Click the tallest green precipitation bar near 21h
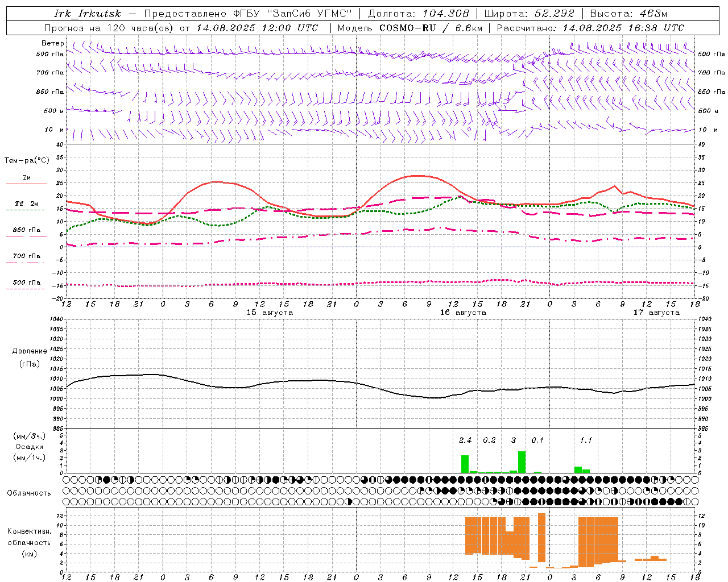The width and height of the screenshot is (728, 582). click(x=522, y=462)
